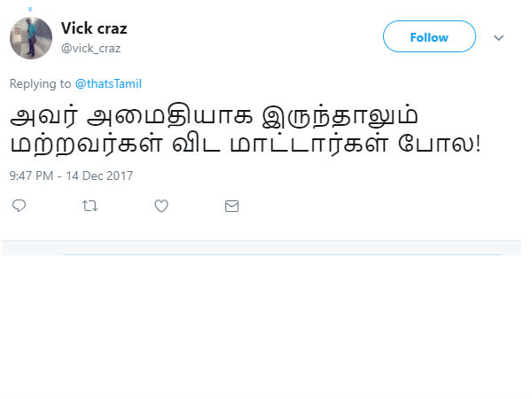The height and width of the screenshot is (399, 532).
Task: Open the Vick craz display name link
Action: (x=94, y=28)
